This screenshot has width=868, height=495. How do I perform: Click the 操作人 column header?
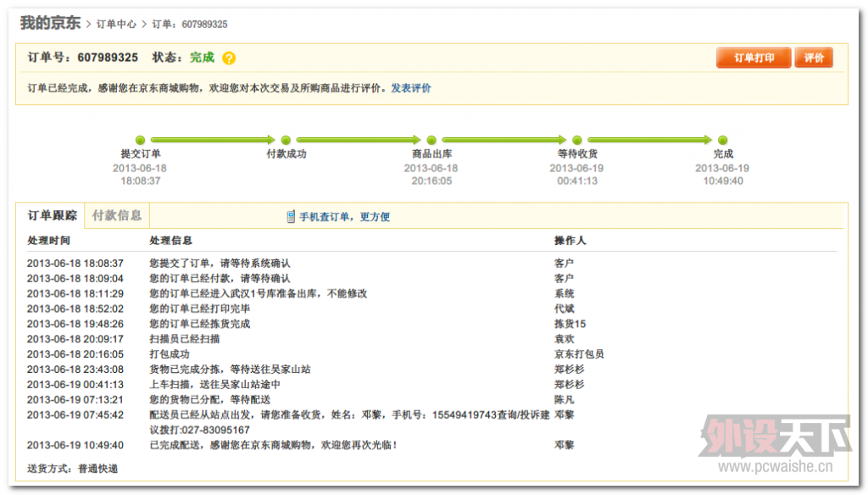pyautogui.click(x=570, y=241)
